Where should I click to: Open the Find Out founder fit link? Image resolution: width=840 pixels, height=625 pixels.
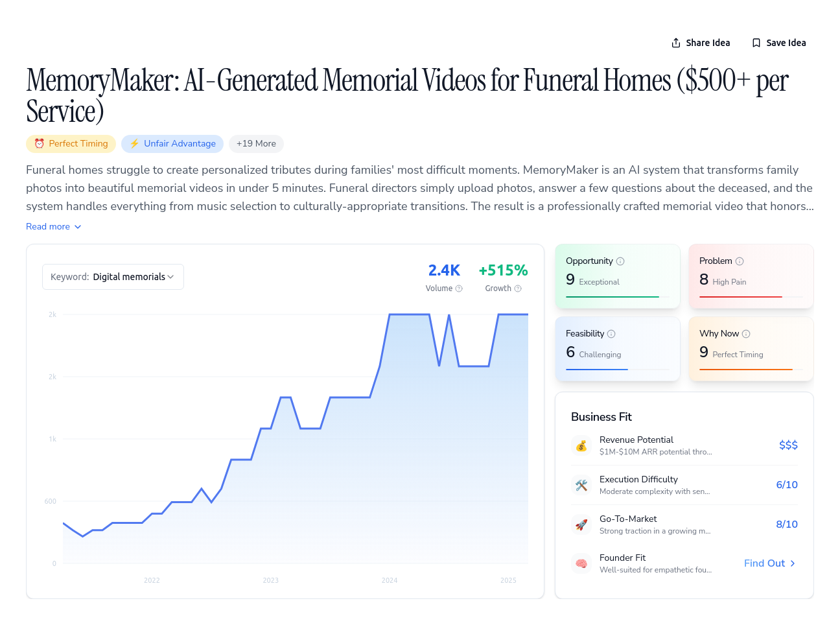pyautogui.click(x=770, y=563)
